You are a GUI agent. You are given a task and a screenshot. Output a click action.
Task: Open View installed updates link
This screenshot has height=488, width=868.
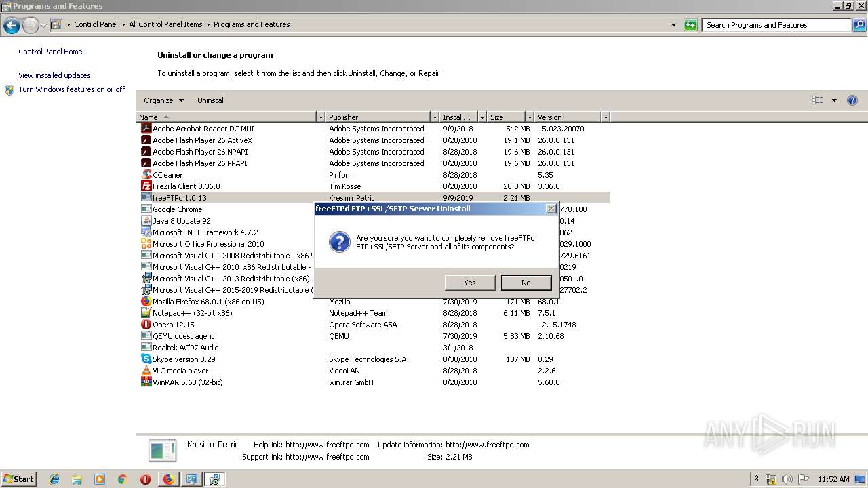[x=54, y=75]
